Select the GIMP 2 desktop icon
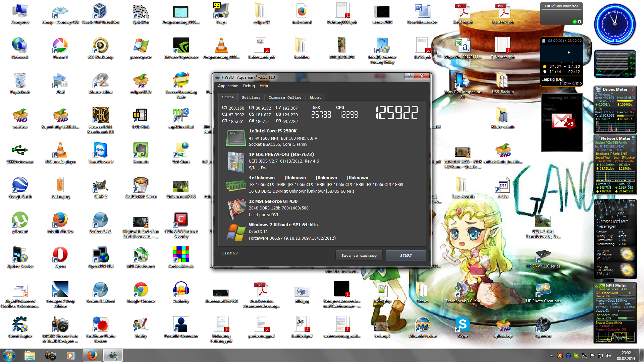Screen dimensions: 644x362 tap(101, 188)
